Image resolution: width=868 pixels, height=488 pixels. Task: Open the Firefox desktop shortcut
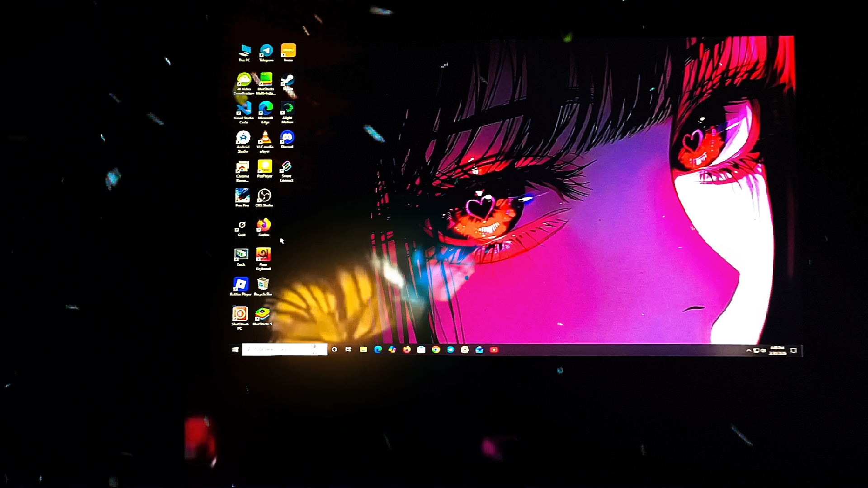click(264, 227)
